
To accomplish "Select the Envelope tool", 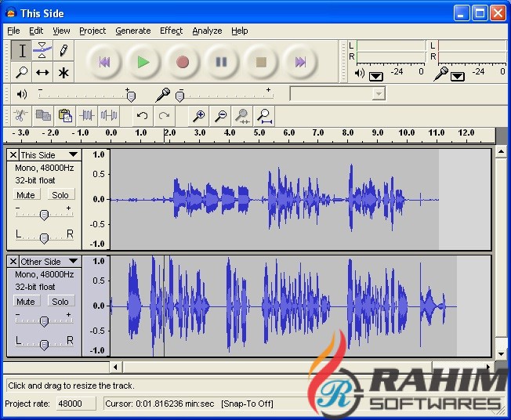I will [43, 51].
